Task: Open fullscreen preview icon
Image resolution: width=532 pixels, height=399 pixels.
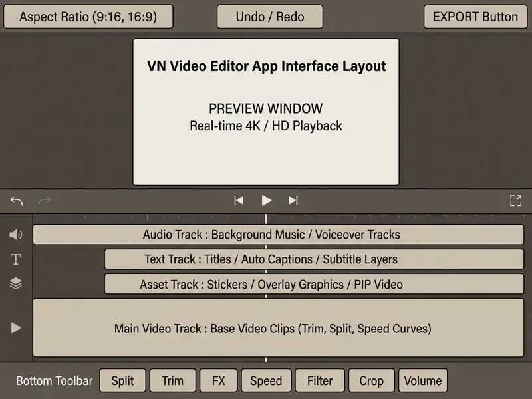Action: [516, 201]
